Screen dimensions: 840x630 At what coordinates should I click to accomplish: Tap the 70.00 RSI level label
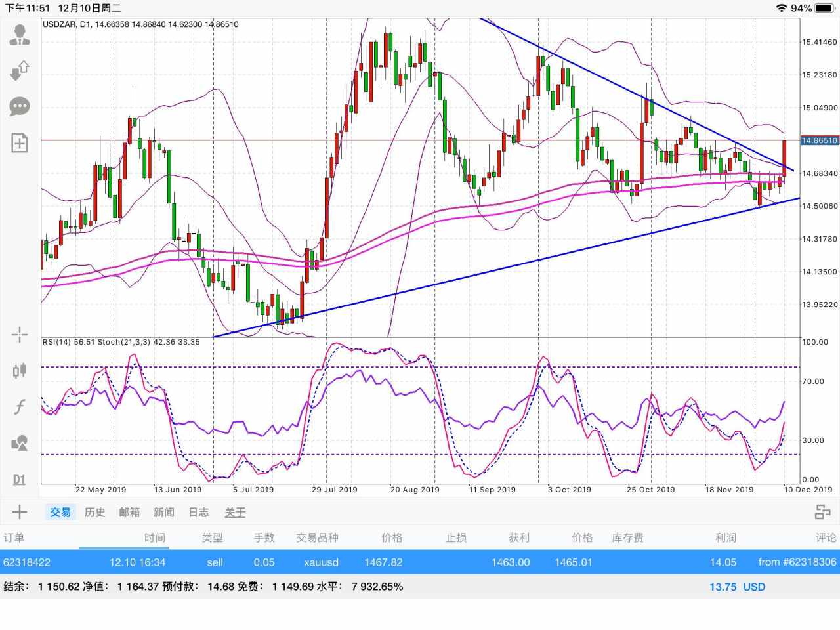813,381
